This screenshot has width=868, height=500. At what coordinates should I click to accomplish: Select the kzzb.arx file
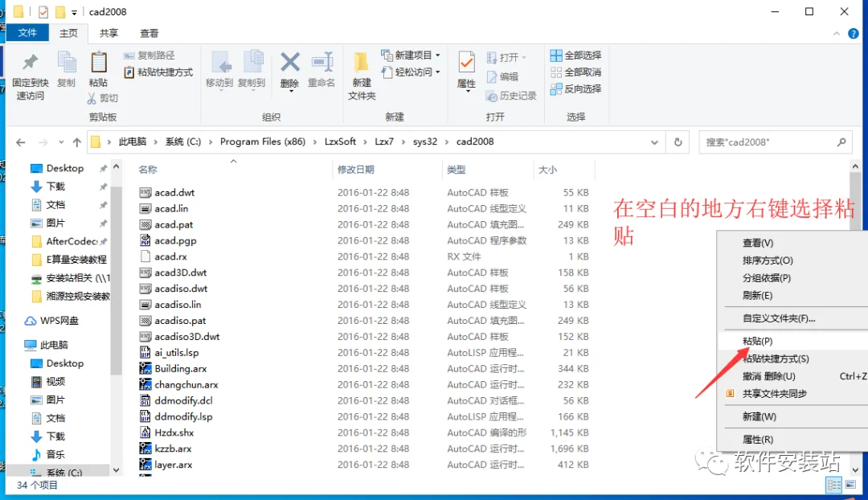173,449
